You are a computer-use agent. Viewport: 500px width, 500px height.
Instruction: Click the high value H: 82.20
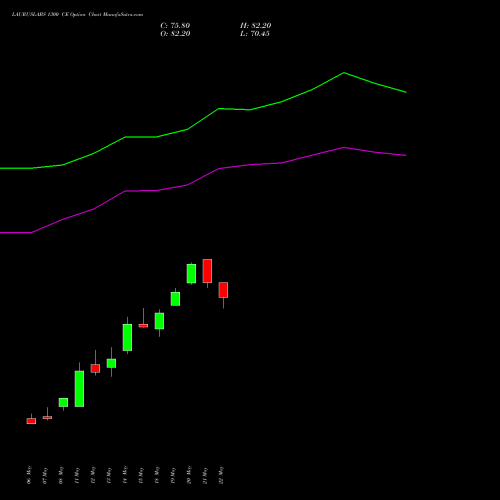[256, 26]
